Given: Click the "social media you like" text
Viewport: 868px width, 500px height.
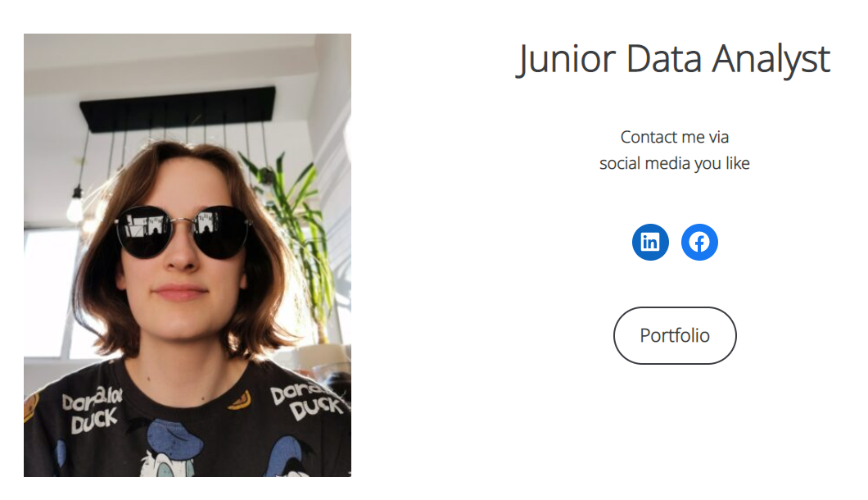Looking at the screenshot, I should tap(675, 163).
